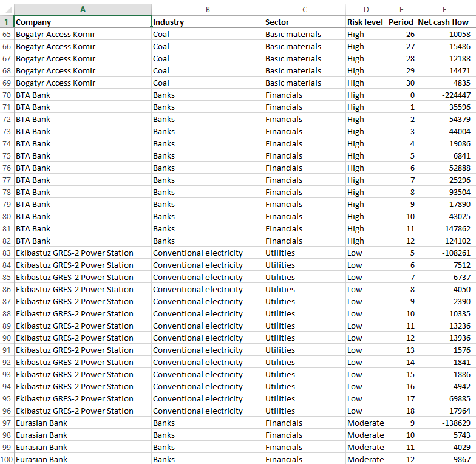Image resolution: width=476 pixels, height=464 pixels.
Task: Click the Risk level header cell
Action: point(367,22)
